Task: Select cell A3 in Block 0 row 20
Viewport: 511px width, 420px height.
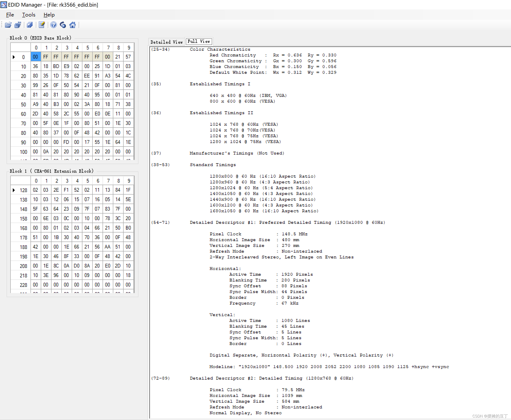Action: click(108, 76)
